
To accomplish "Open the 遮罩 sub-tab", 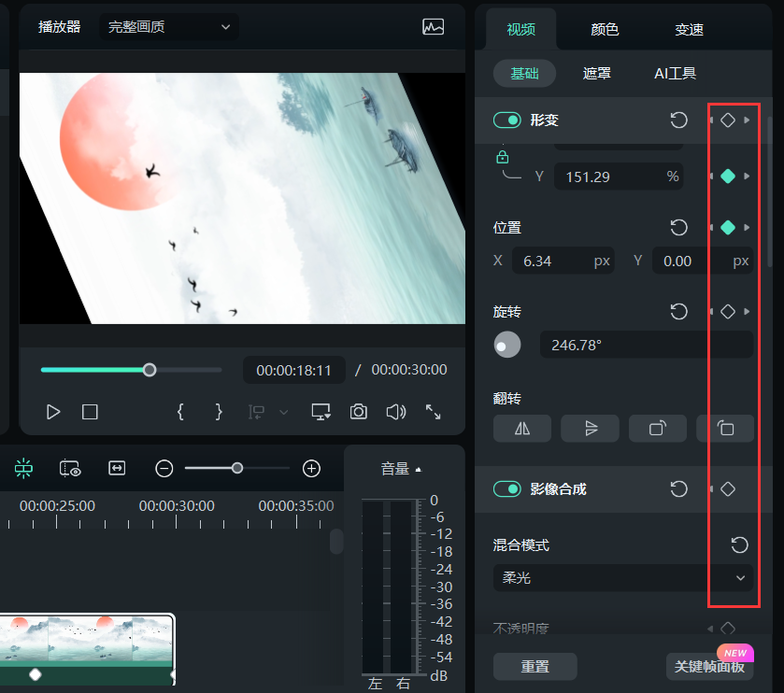I will [x=596, y=73].
